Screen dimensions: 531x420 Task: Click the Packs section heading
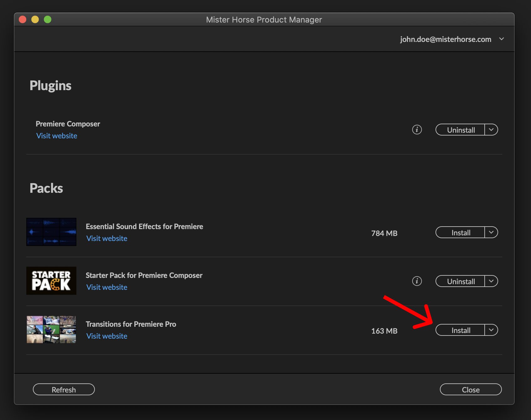46,188
